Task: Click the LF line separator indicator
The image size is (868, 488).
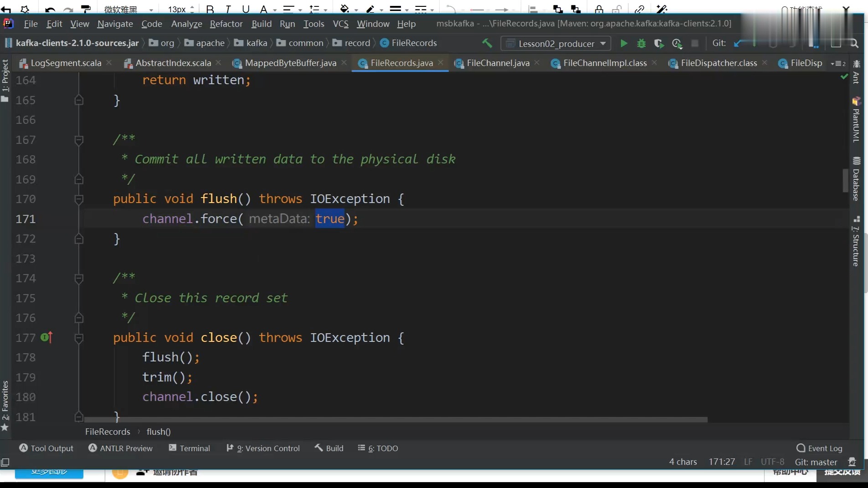Action: [x=748, y=462]
